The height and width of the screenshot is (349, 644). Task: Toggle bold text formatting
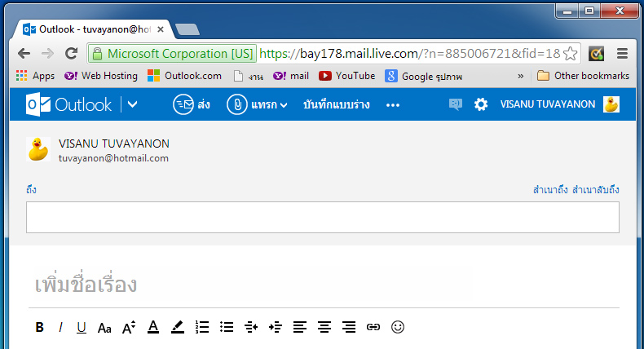click(x=39, y=327)
